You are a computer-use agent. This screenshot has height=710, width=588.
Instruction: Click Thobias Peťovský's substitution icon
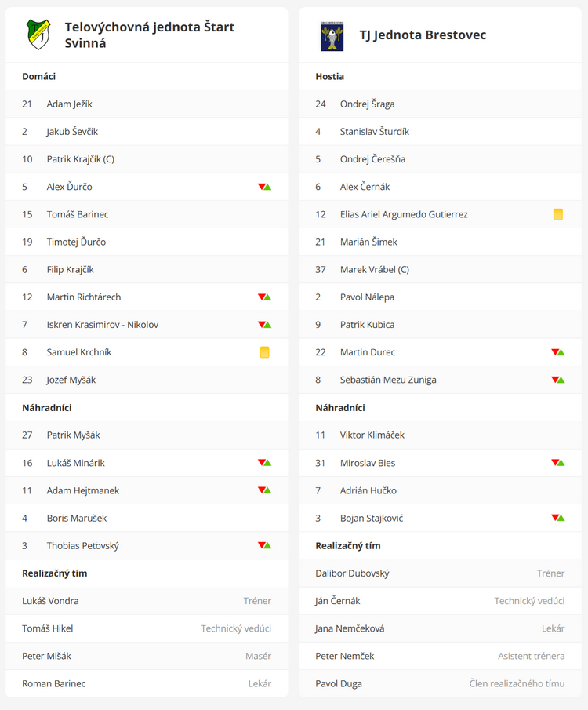264,545
